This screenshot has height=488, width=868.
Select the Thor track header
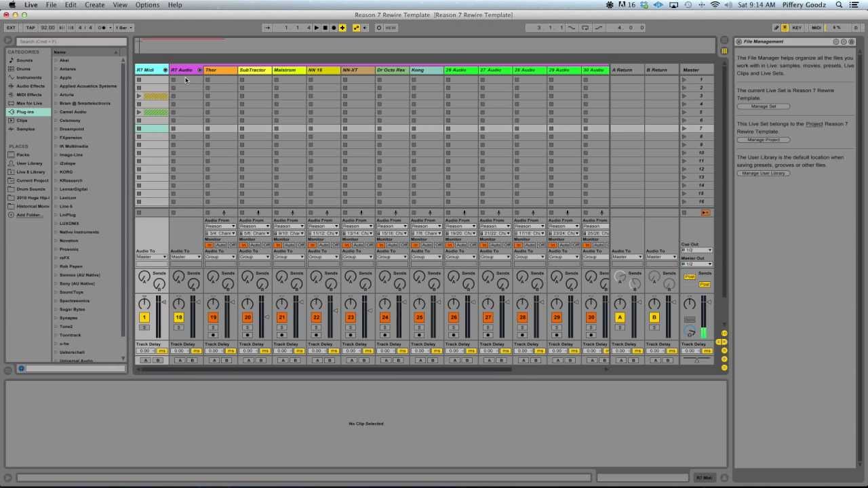(220, 70)
